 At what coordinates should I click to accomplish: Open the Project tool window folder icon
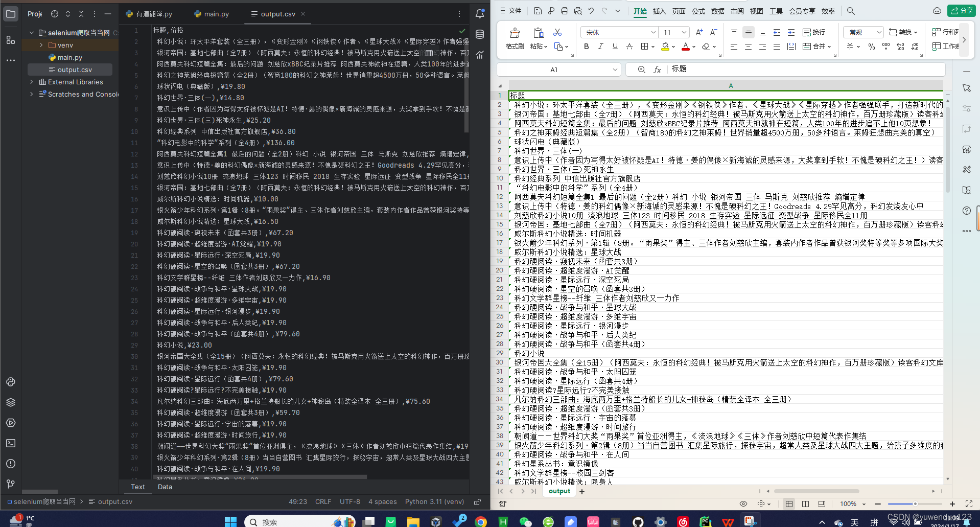[11, 14]
